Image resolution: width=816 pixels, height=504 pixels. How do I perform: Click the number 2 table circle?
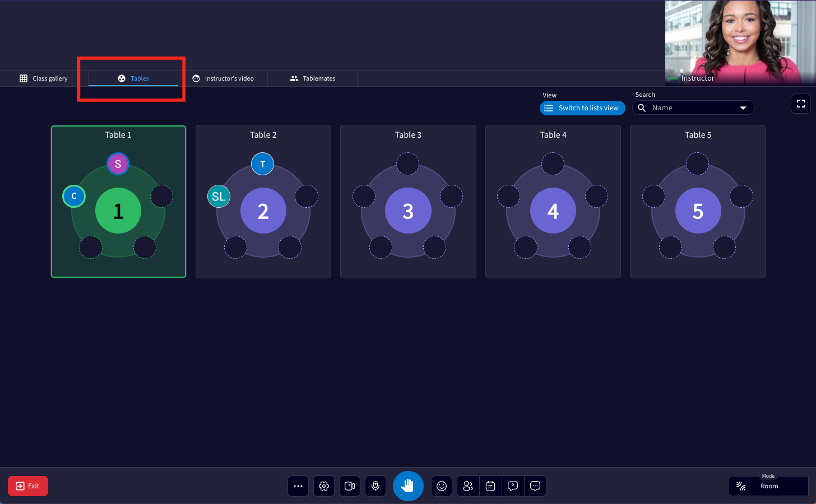pos(263,211)
